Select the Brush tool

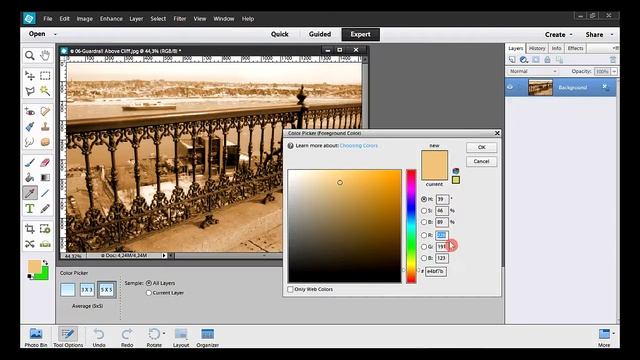(x=29, y=162)
